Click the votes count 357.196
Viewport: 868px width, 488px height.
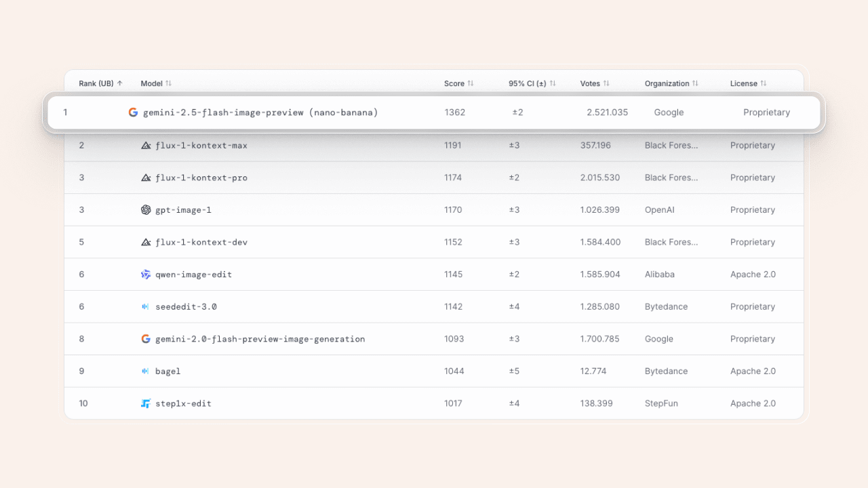(595, 145)
